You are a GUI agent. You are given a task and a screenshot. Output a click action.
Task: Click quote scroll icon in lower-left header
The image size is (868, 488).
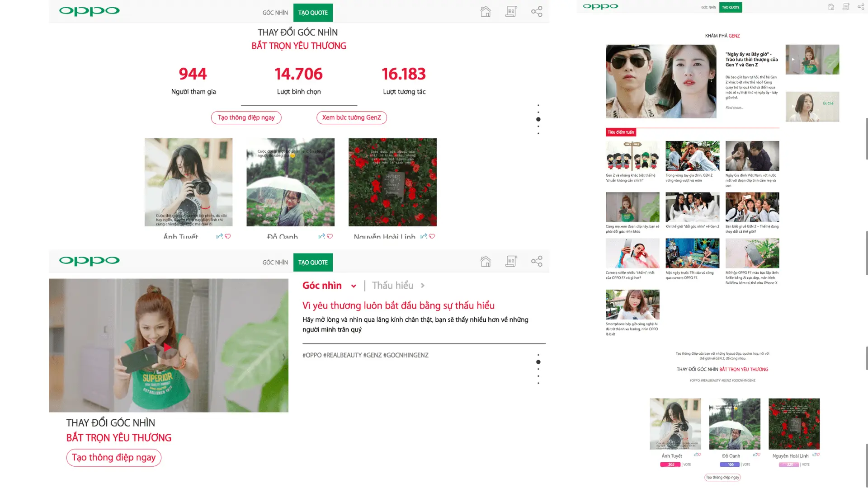pyautogui.click(x=511, y=262)
